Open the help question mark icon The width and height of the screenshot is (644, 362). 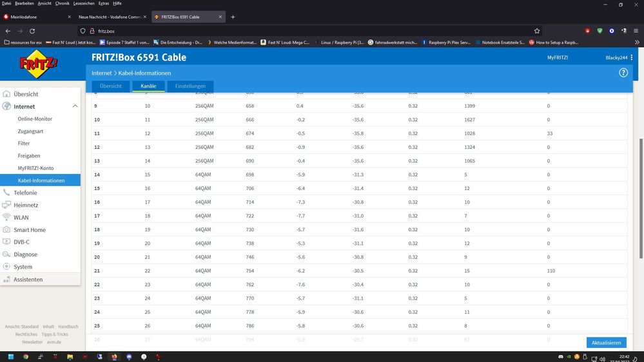coord(623,73)
